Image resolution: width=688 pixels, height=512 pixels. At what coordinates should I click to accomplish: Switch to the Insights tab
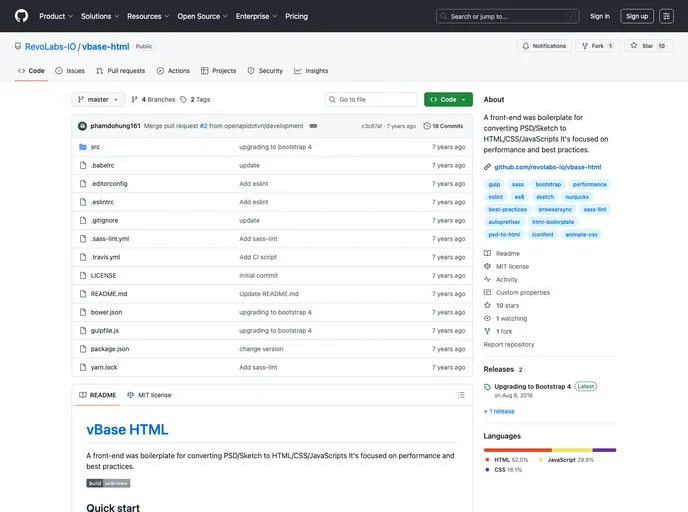(311, 71)
